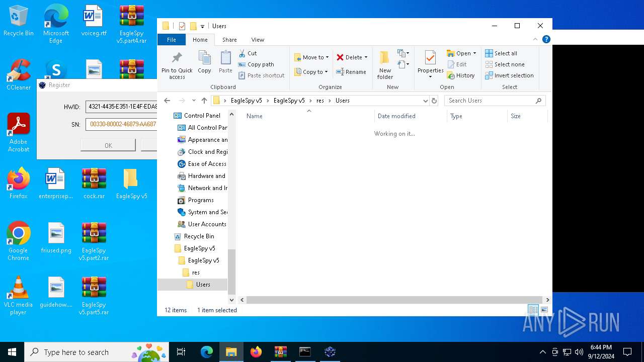Sort by the Name column header

[308, 116]
